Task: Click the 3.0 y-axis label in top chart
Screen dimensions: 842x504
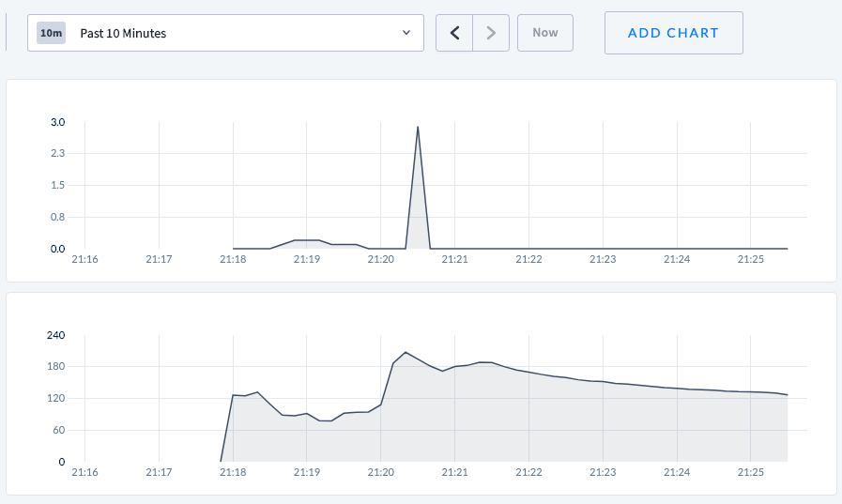Action: click(58, 122)
